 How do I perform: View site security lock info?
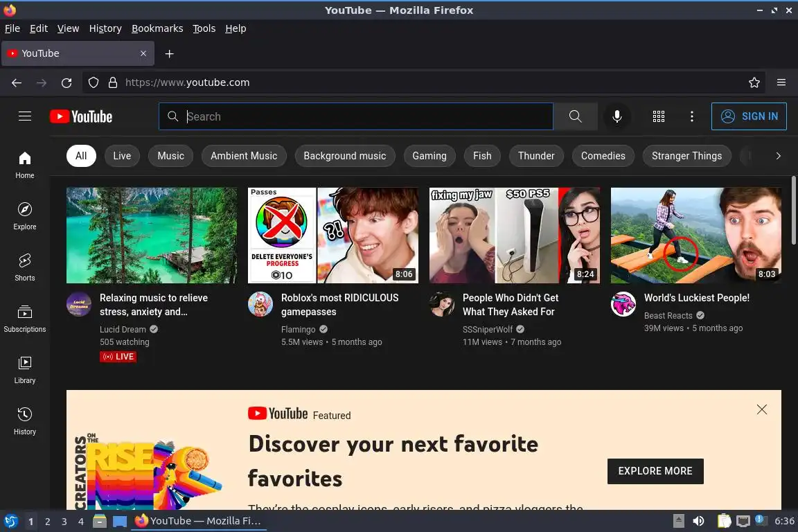click(x=113, y=82)
